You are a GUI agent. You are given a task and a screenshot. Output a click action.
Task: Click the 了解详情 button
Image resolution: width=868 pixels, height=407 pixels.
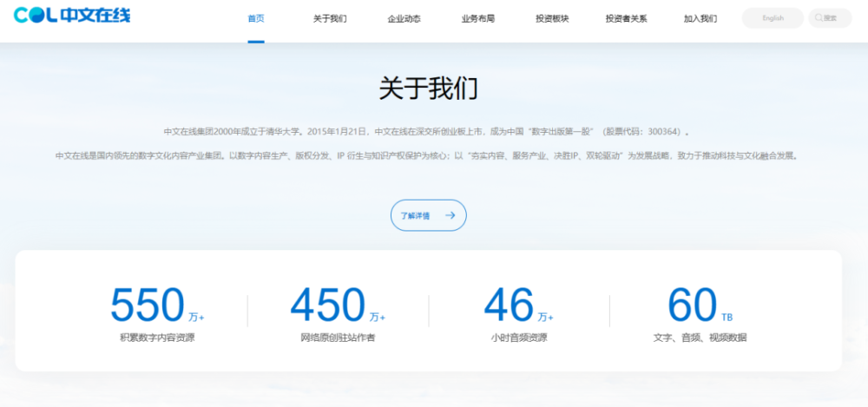tap(429, 215)
